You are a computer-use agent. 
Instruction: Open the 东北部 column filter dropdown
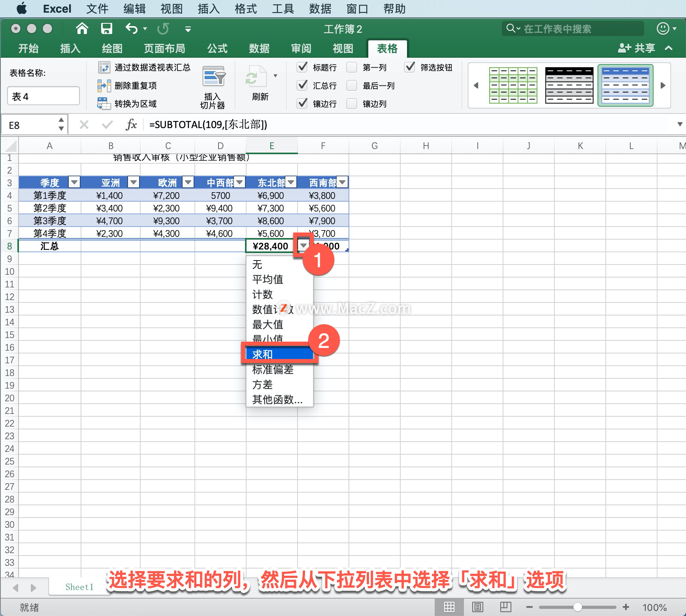coord(291,182)
